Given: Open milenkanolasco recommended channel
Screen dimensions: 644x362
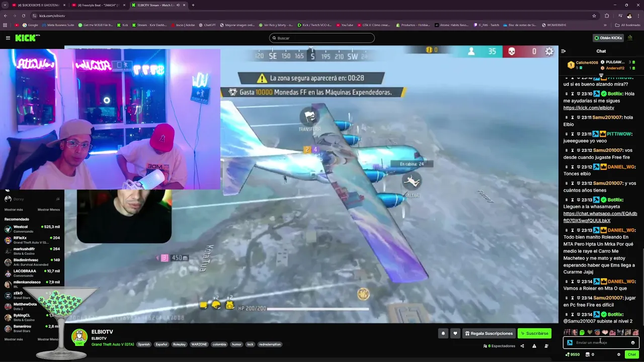Looking at the screenshot, I should tap(32, 284).
